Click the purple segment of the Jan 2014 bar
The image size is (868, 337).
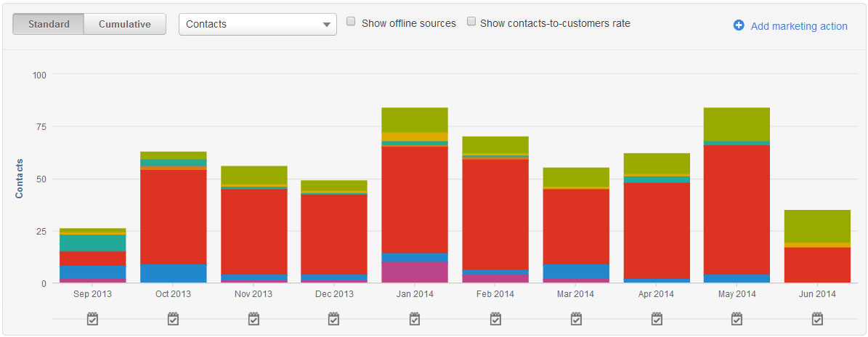415,272
